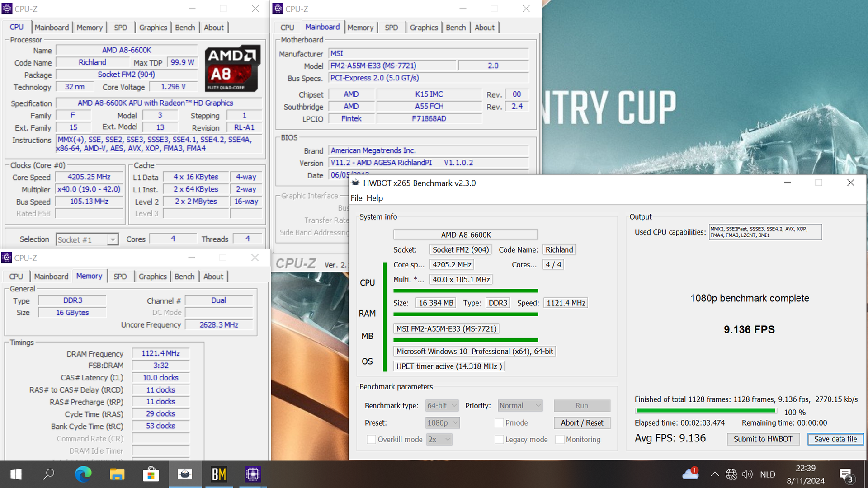Switch to SPD tab in Mainboard CPU-Z window
The image size is (868, 488).
tap(392, 28)
